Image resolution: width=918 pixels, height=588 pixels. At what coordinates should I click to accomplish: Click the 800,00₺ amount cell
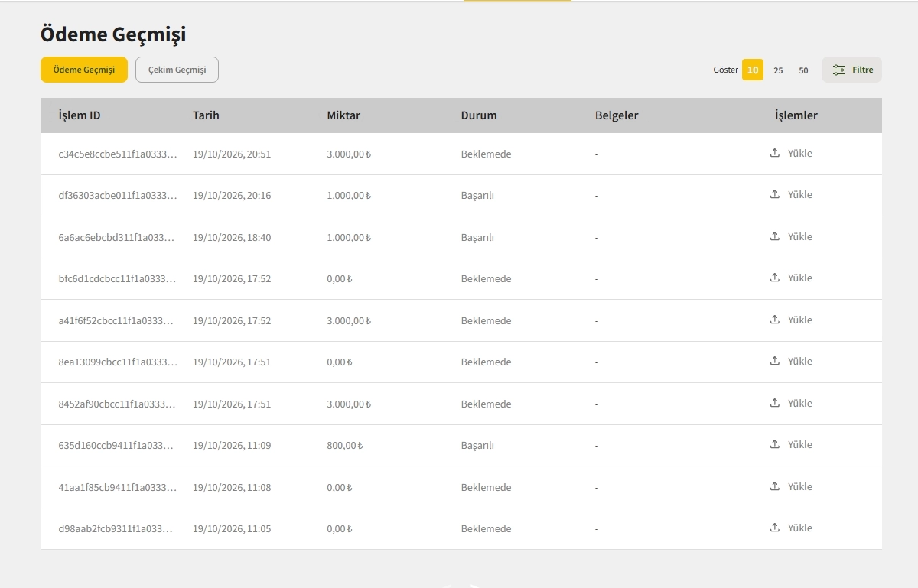click(x=344, y=445)
